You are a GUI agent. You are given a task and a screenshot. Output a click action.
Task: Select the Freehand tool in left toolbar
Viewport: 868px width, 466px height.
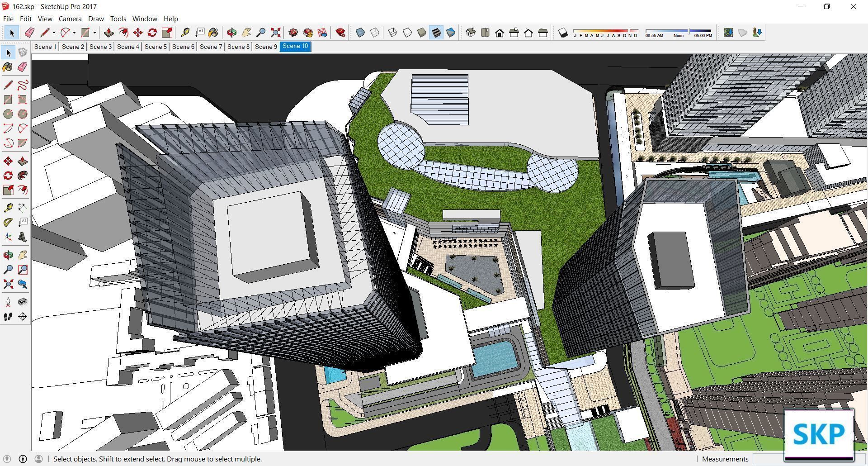[x=23, y=85]
